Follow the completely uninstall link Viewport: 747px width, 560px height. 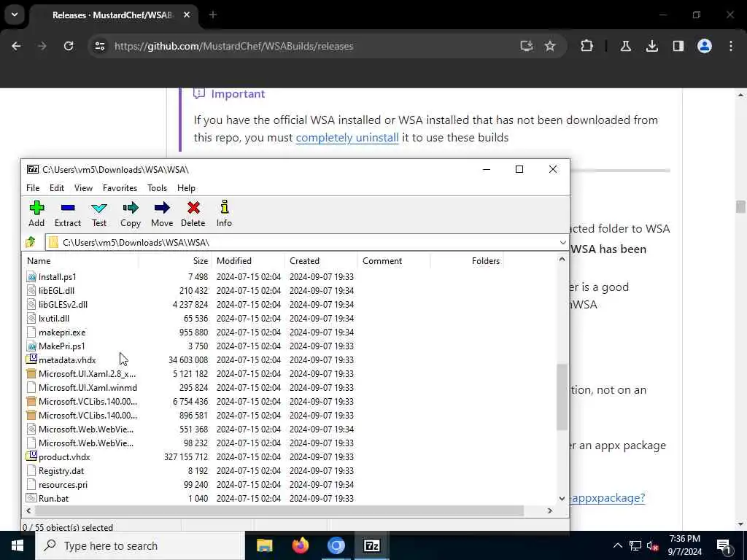point(347,138)
